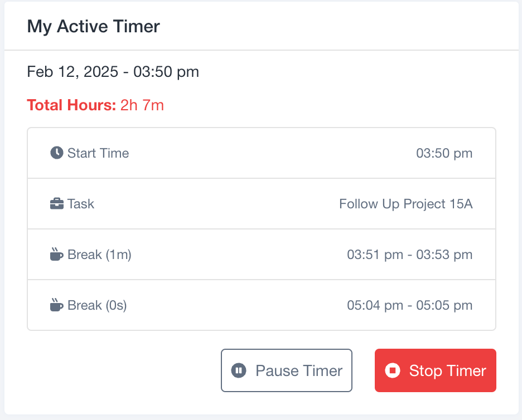522x420 pixels.
Task: Click the Total Hours label
Action: [x=71, y=105]
